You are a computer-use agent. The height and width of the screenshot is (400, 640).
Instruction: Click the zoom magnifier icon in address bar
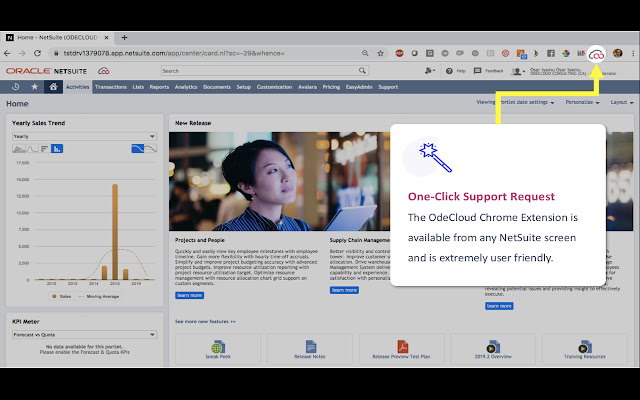pos(365,53)
